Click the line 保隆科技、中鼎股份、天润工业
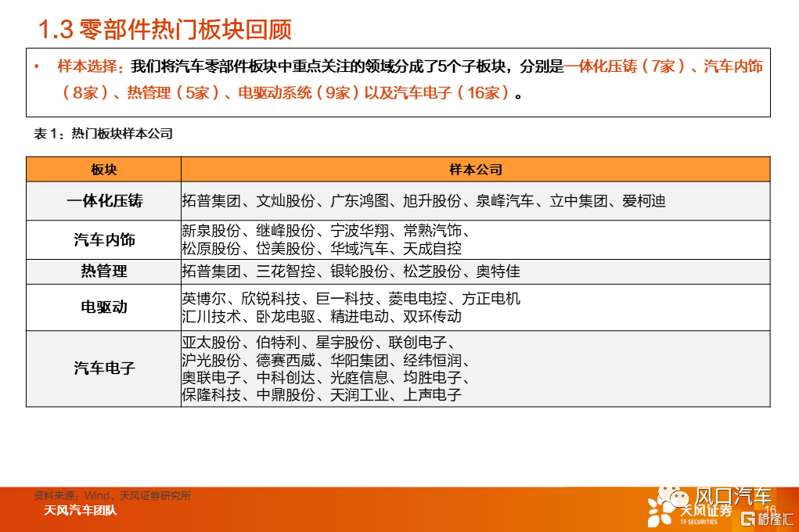 [322, 395]
